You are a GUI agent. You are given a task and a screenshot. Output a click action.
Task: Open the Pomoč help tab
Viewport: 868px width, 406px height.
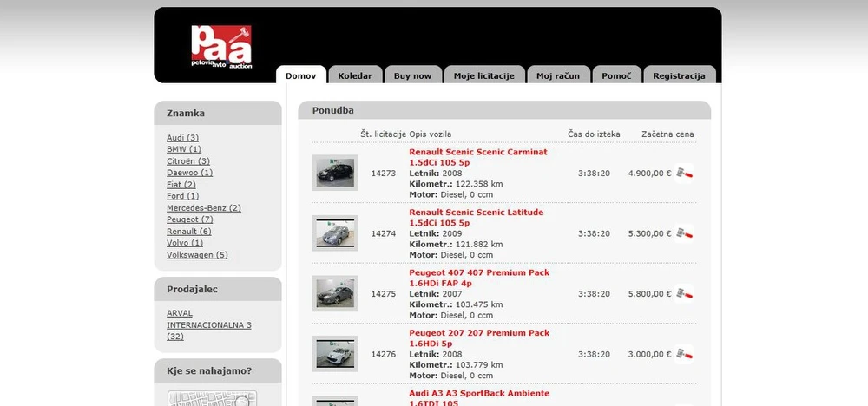click(x=616, y=75)
